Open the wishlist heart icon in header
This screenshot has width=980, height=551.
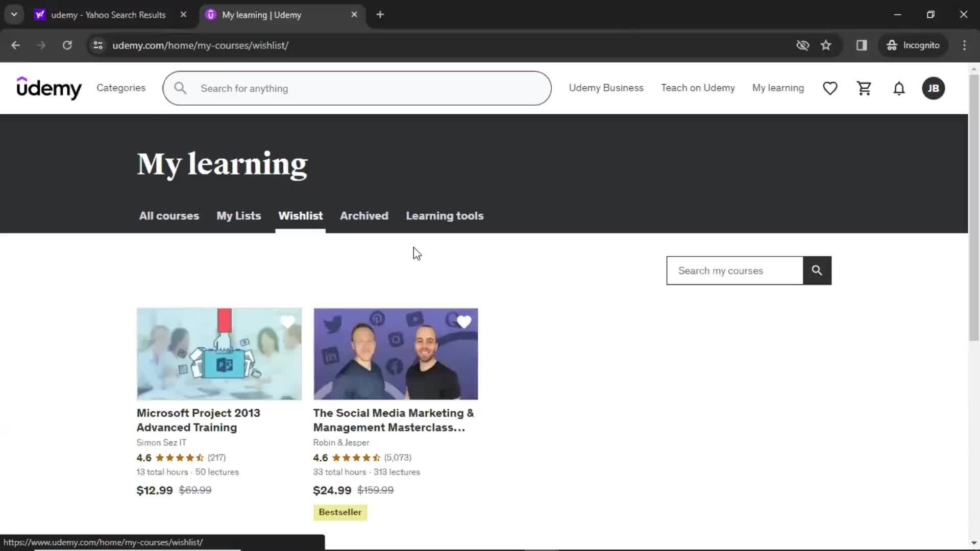point(830,88)
